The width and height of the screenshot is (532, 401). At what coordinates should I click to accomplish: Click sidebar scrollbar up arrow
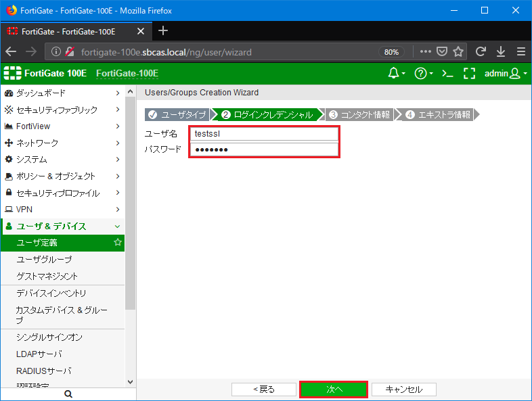point(130,91)
